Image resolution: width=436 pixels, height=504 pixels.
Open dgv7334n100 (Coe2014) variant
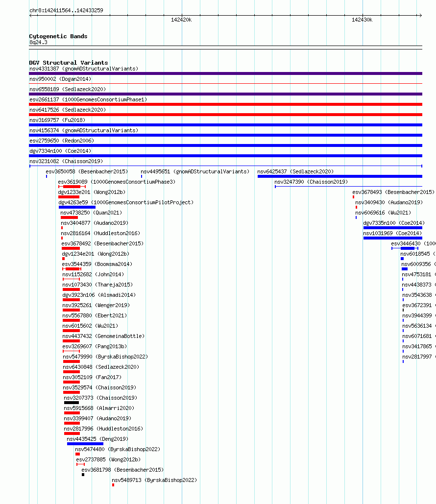(60, 151)
